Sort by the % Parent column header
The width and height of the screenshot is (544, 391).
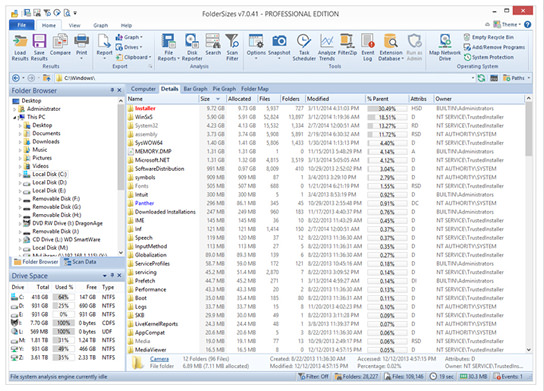[386, 99]
